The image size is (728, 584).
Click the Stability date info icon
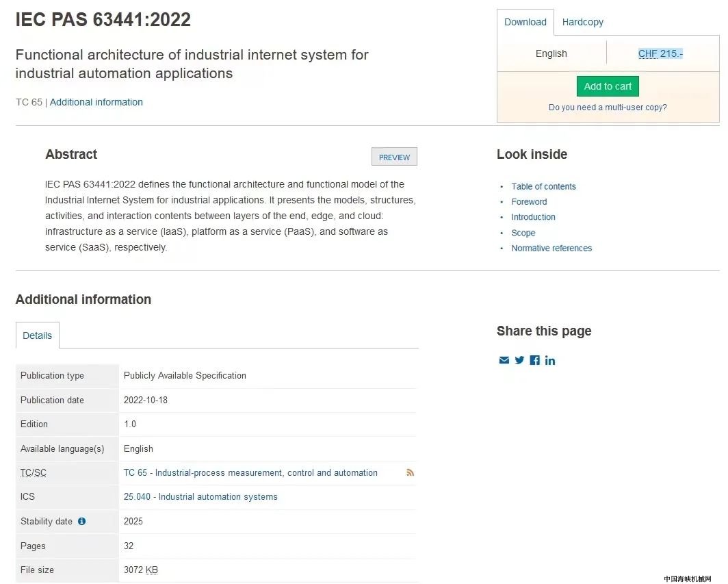81,521
